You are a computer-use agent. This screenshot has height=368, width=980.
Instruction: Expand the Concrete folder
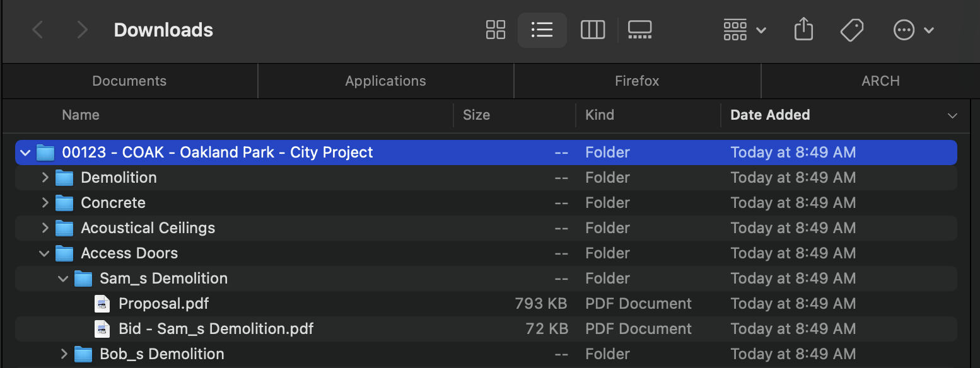click(x=45, y=203)
